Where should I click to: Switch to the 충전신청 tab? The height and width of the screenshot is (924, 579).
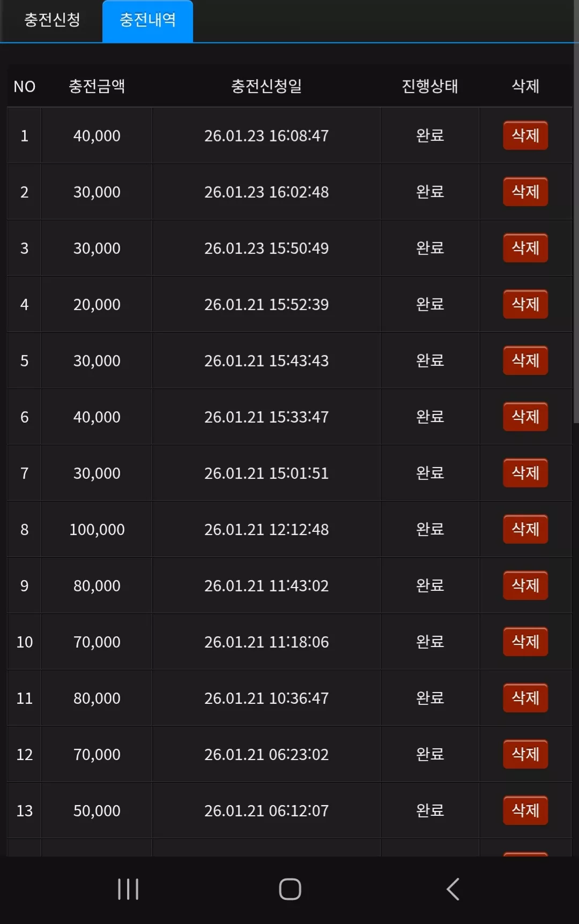(52, 20)
